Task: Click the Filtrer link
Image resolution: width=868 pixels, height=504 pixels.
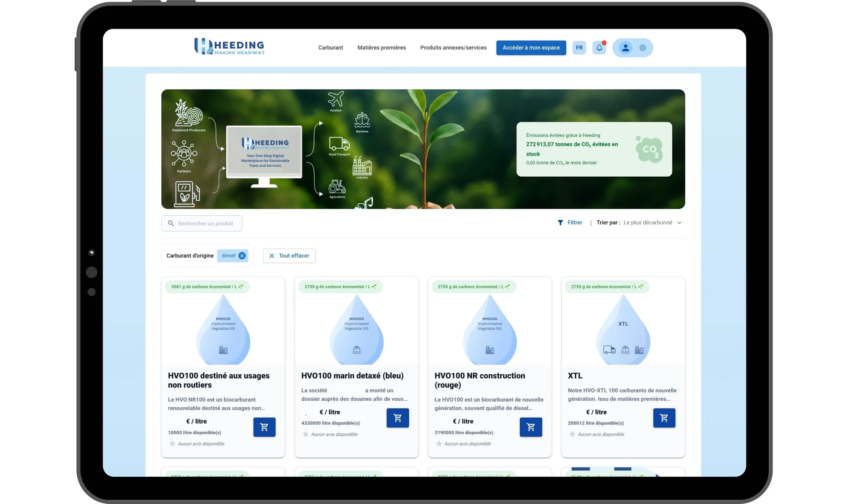Action: click(575, 223)
